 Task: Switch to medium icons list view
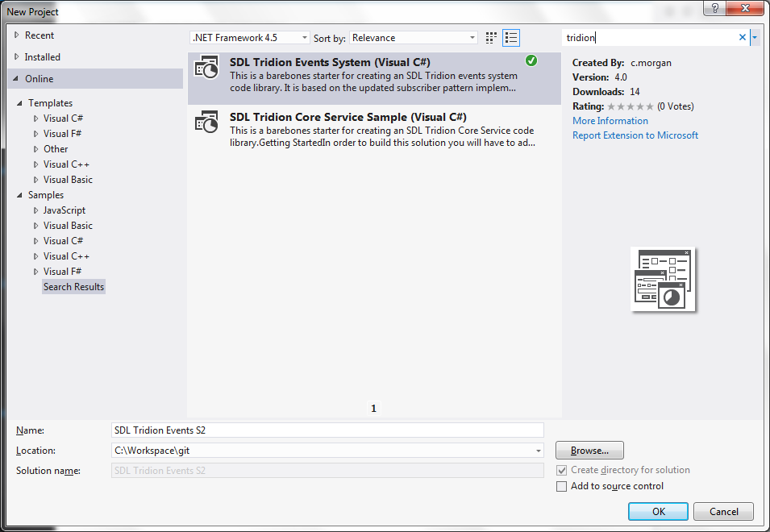coord(511,38)
